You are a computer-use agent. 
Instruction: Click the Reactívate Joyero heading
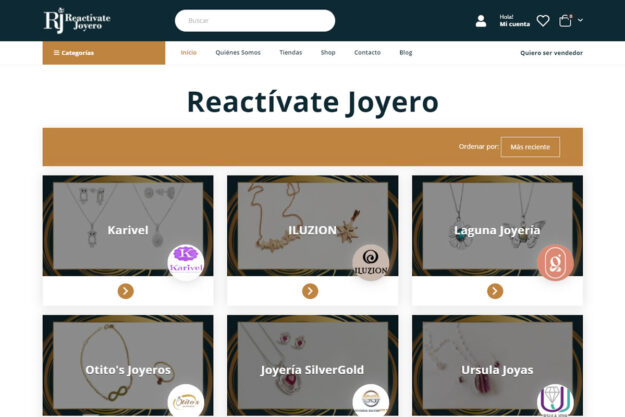[x=312, y=102]
